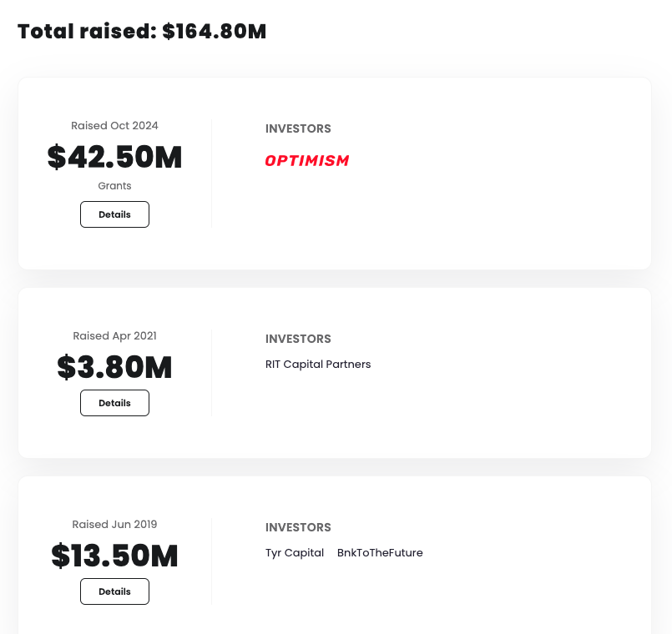Open Details for the $3.80M Apr 2021 round

(114, 403)
